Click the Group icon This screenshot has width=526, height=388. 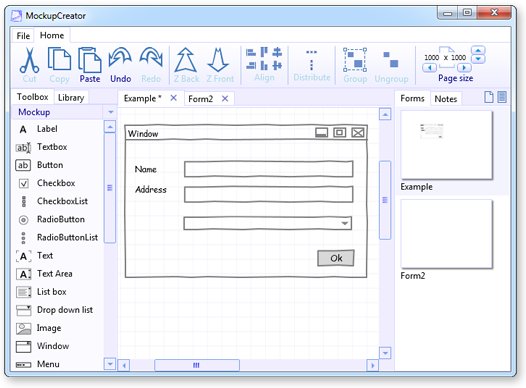pyautogui.click(x=355, y=60)
